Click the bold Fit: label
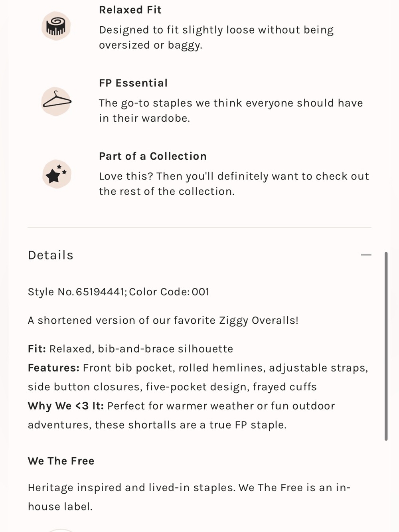The height and width of the screenshot is (532, 399). pyautogui.click(x=37, y=349)
